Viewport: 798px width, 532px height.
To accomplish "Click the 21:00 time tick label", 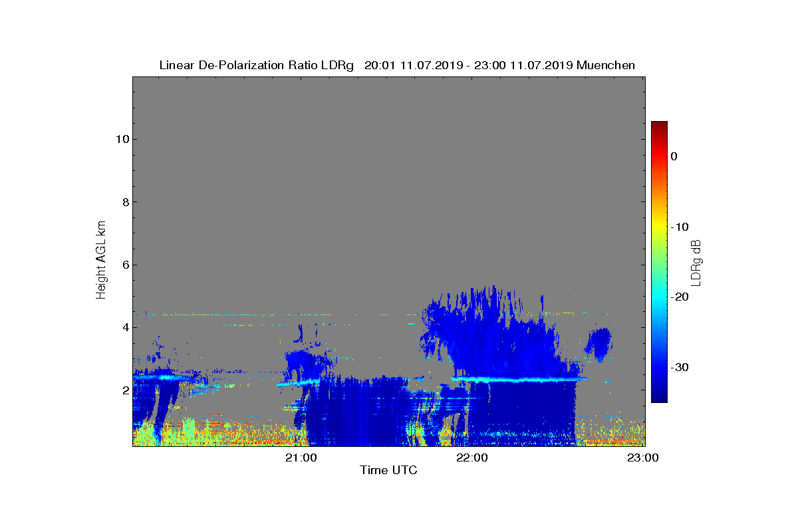I will point(301,458).
